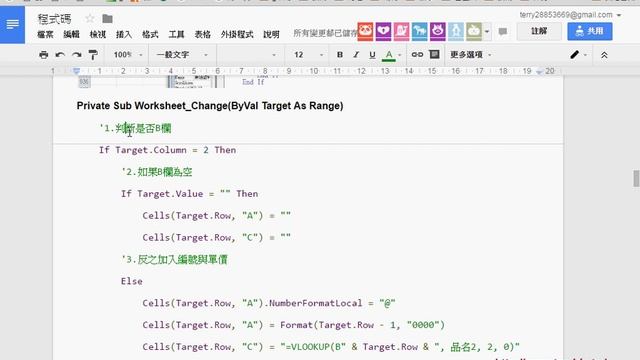Viewport: 640px width, 360px height.
Task: Click the olive green collaborator avatar
Action: coord(474,31)
